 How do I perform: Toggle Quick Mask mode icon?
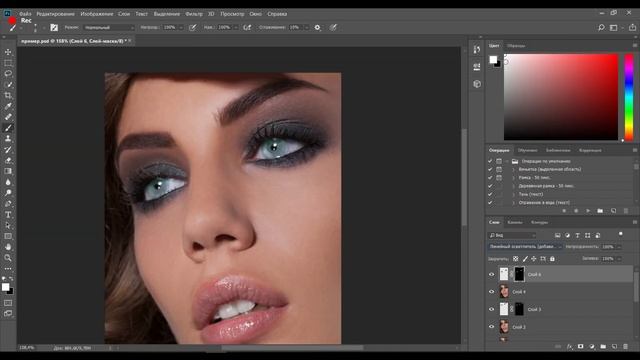8,303
